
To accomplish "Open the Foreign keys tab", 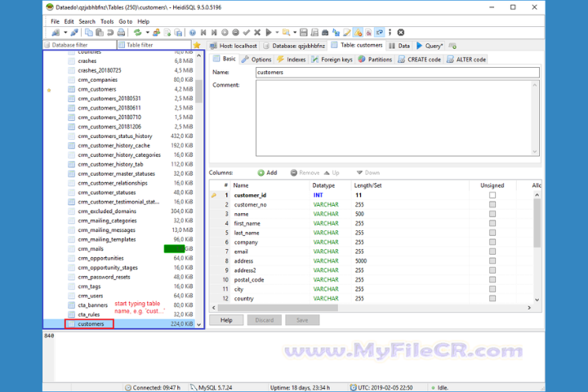I will [x=332, y=60].
